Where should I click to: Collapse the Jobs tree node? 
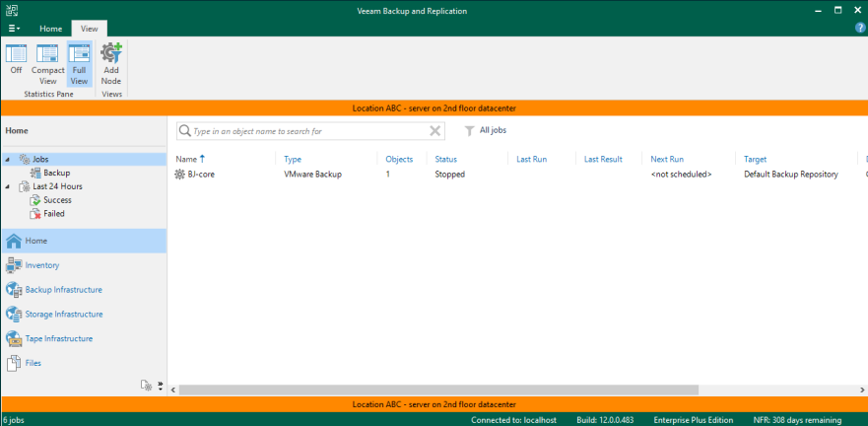(7, 160)
